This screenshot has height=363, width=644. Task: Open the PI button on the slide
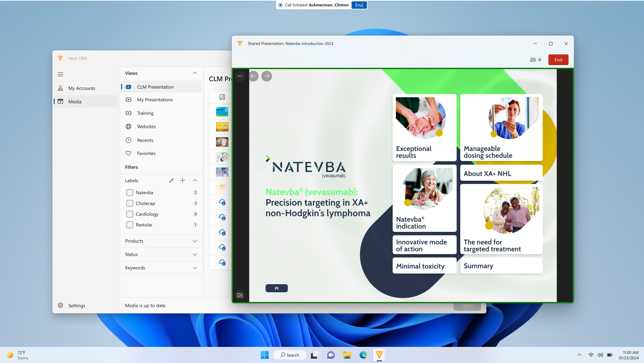[276, 288]
